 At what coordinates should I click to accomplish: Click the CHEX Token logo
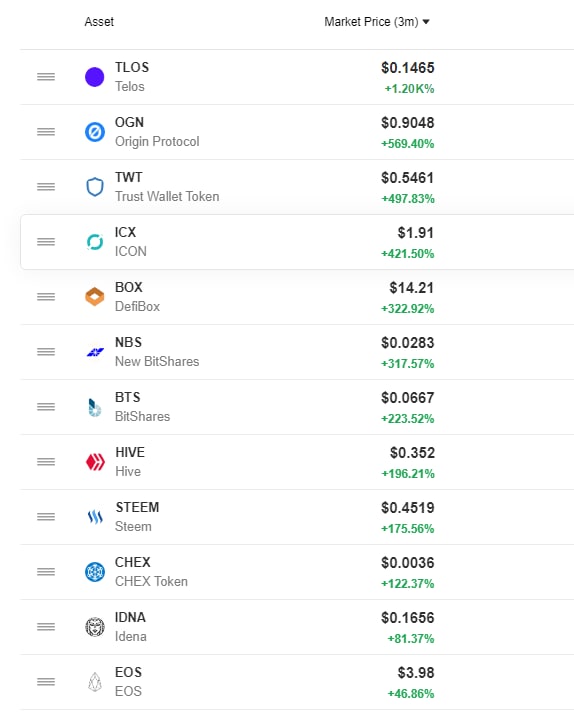(94, 572)
